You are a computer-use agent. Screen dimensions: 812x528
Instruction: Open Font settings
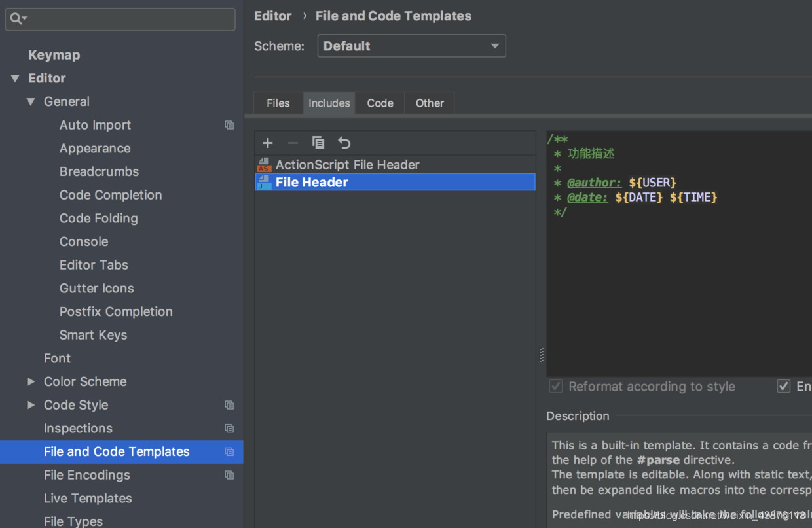click(57, 359)
